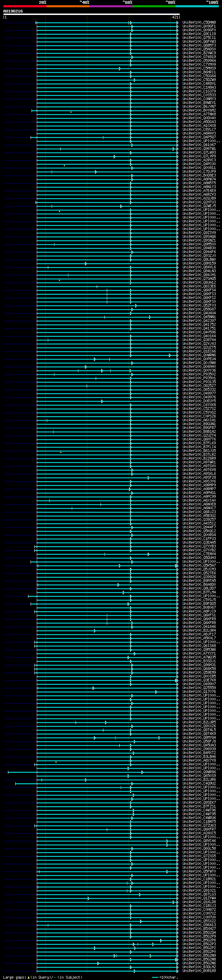Select hit UniRef100_B3TLR2

point(199,455)
